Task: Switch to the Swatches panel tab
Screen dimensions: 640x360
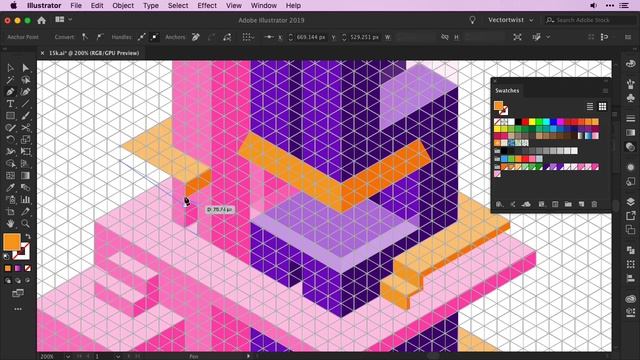Action: pyautogui.click(x=507, y=91)
